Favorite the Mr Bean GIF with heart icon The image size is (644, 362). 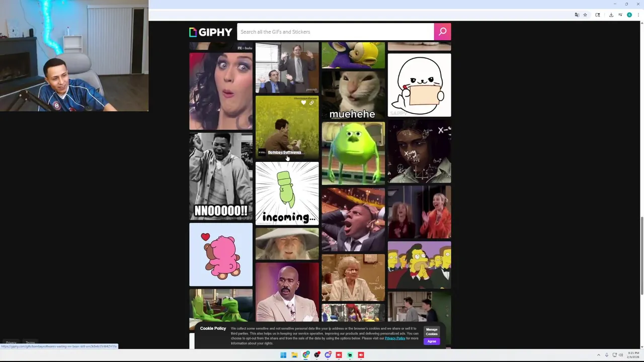[303, 103]
